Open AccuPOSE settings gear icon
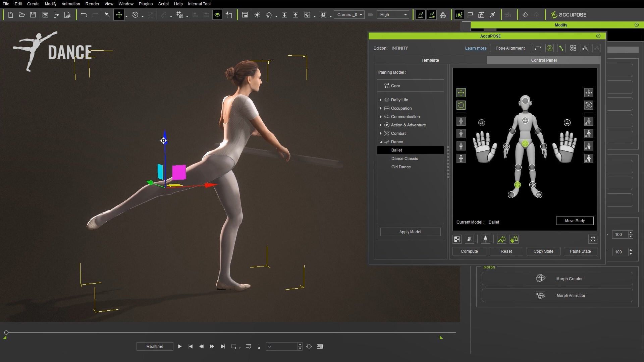 click(x=593, y=239)
